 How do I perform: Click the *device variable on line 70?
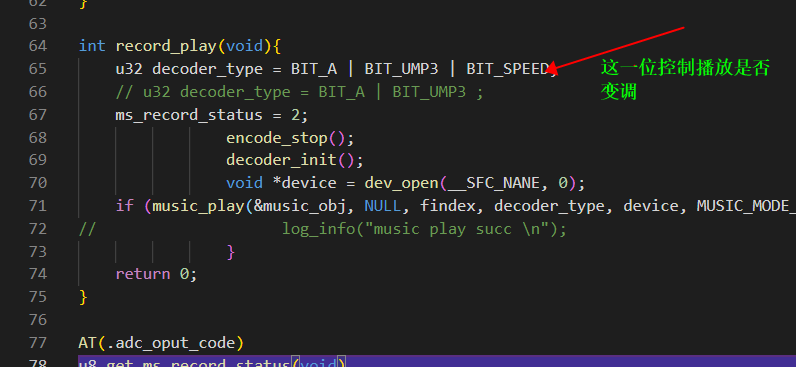[304, 183]
